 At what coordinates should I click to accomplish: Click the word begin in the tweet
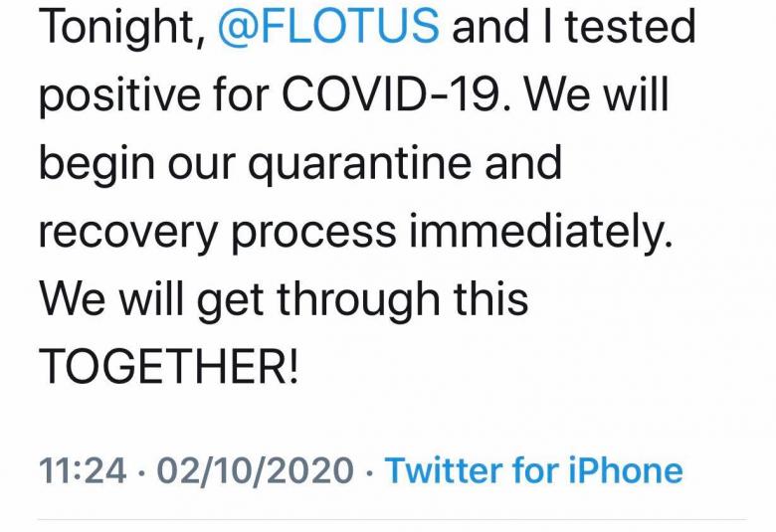[x=94, y=165]
